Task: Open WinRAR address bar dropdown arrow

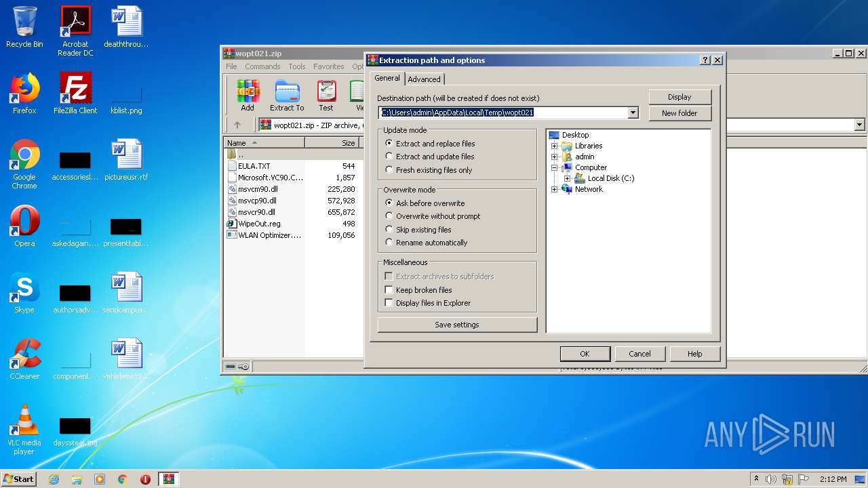Action: (x=859, y=125)
